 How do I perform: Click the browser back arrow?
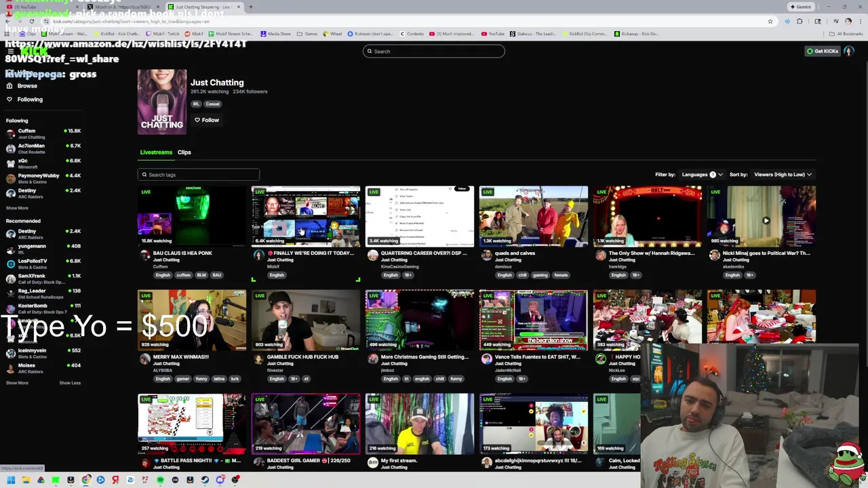7,21
